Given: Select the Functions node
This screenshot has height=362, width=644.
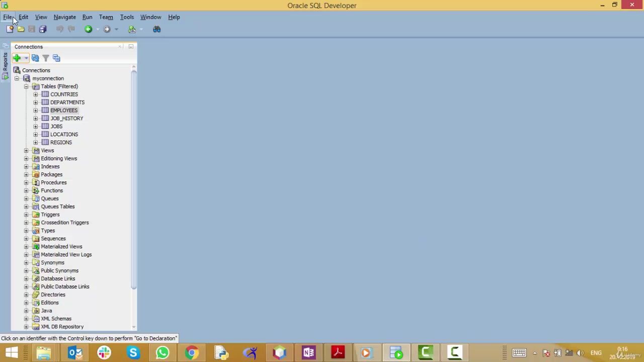Looking at the screenshot, I should coord(52,191).
